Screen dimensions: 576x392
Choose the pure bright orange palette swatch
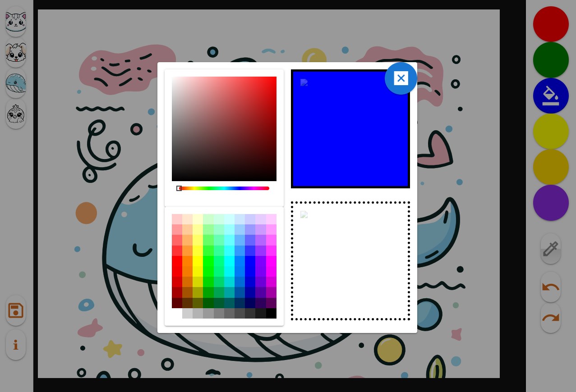click(187, 261)
